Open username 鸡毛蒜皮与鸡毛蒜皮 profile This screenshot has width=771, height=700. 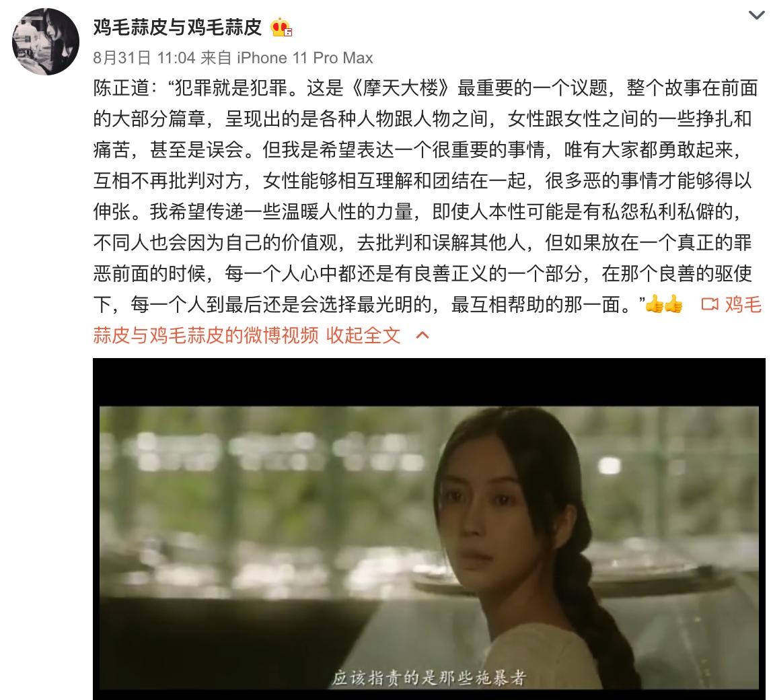pyautogui.click(x=178, y=28)
